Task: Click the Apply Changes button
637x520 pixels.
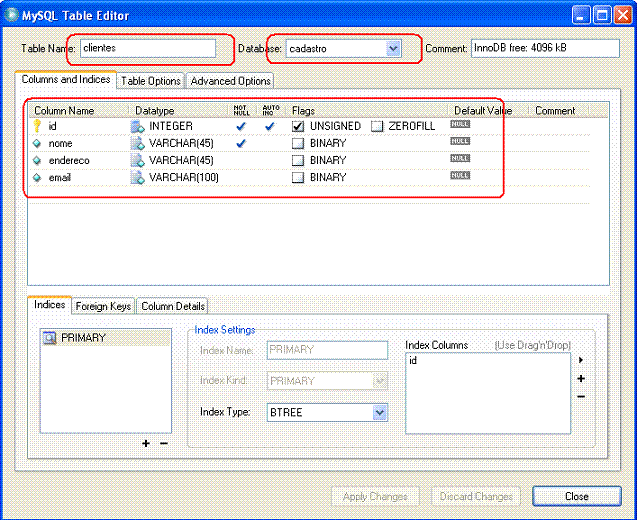Action: (x=375, y=496)
